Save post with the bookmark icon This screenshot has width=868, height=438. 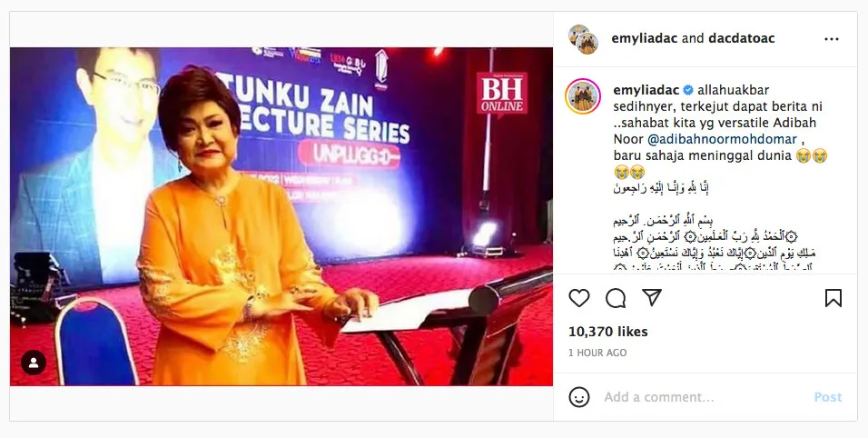[x=833, y=298]
